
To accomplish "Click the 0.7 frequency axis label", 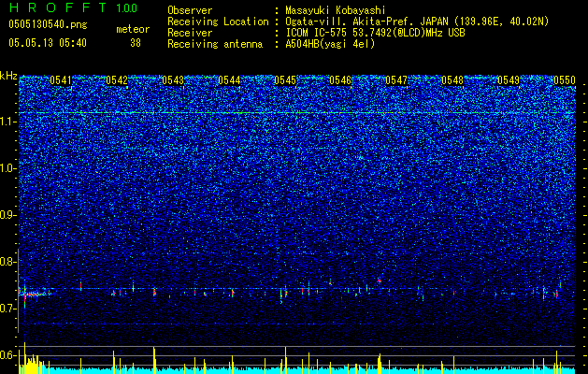I will click(8, 309).
